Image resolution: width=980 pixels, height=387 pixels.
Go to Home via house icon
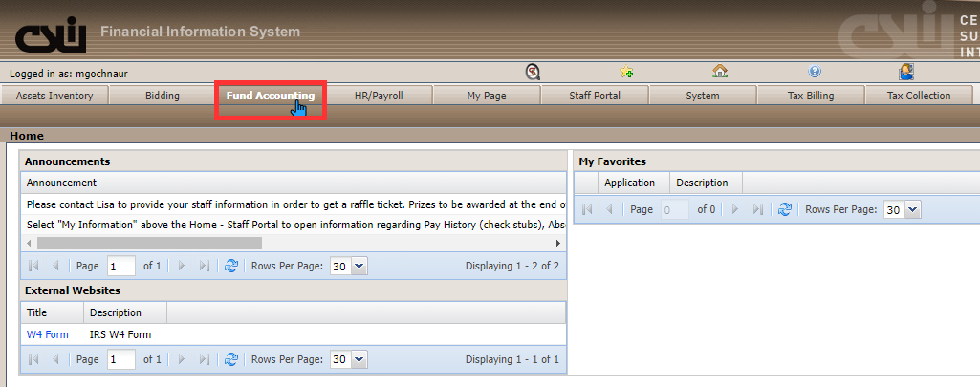[720, 72]
